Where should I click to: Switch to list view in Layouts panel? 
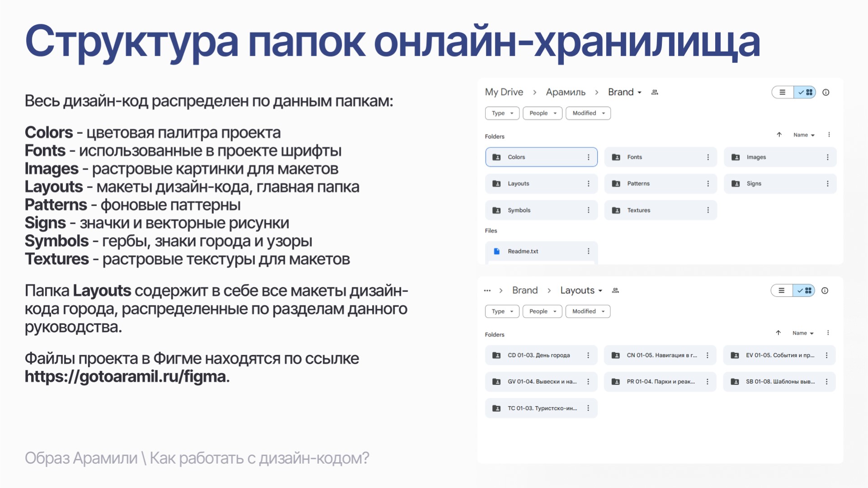coord(782,290)
